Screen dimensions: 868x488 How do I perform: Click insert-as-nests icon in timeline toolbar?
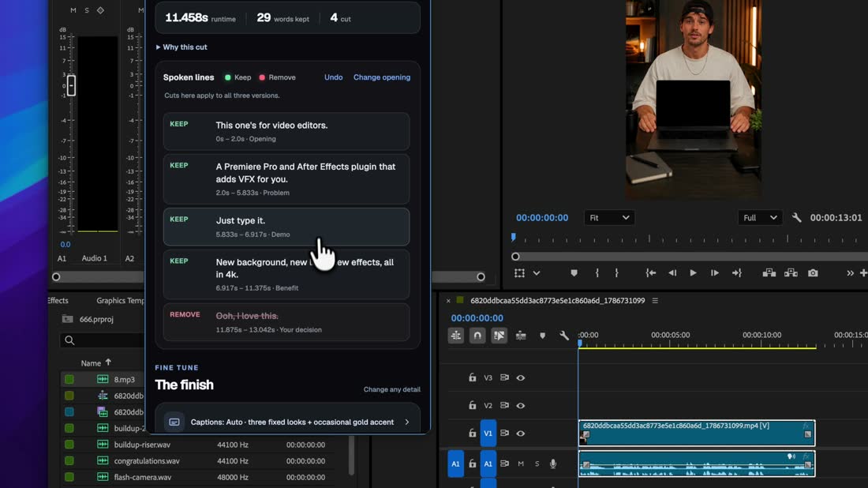tap(455, 336)
